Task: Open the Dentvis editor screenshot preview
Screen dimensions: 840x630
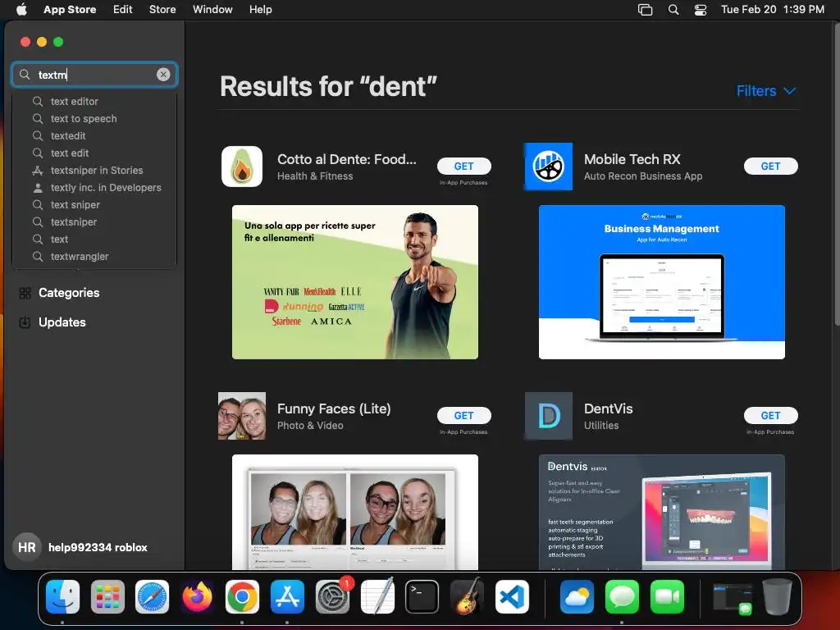Action: click(662, 512)
